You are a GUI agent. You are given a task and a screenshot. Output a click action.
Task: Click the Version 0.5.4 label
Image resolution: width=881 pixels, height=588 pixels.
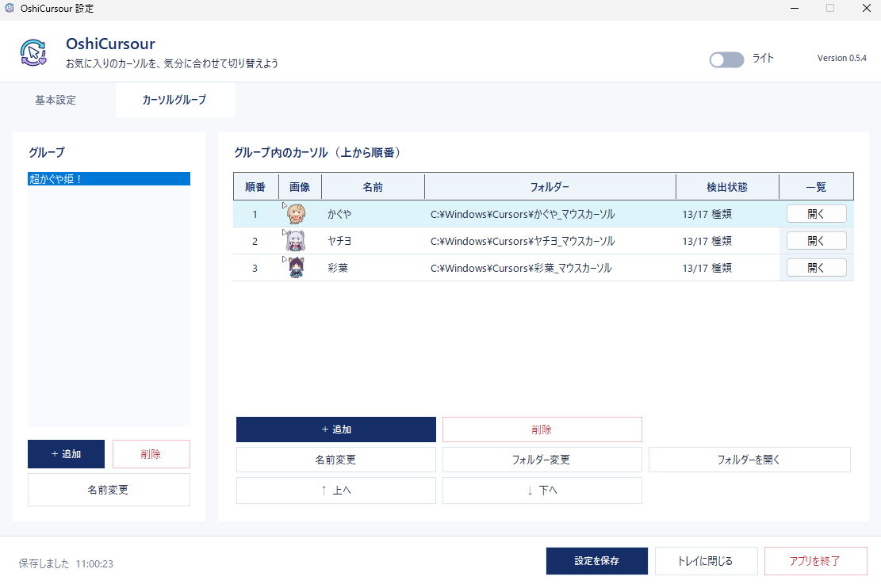tap(841, 58)
